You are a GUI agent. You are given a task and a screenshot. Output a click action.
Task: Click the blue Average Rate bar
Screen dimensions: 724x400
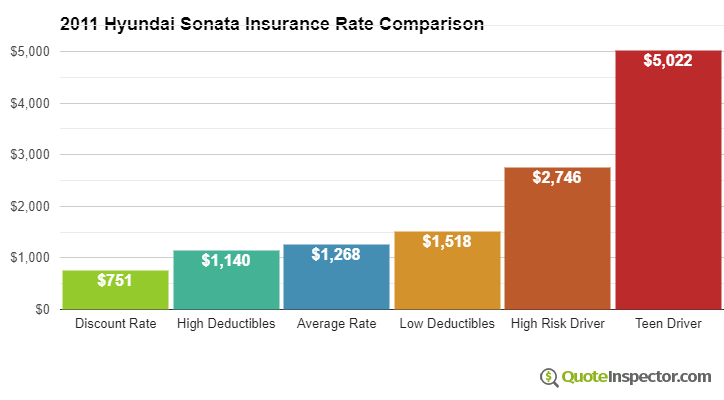(337, 277)
